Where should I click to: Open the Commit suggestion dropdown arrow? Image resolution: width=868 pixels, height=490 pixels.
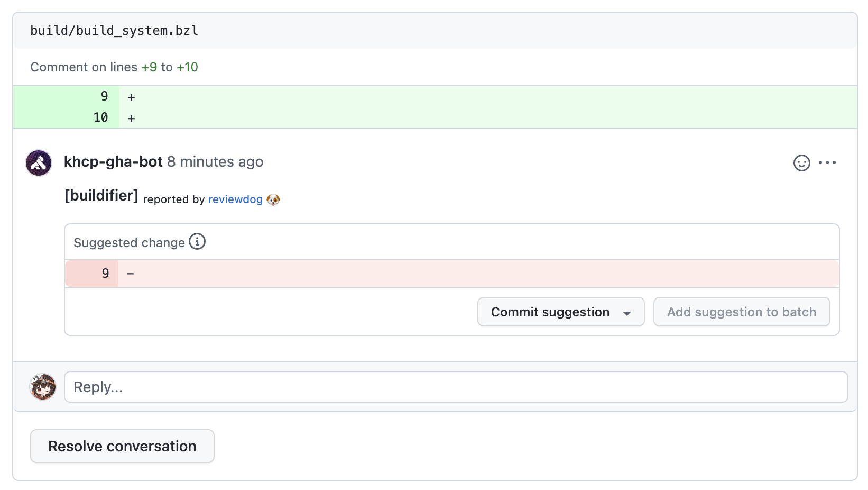[x=627, y=312]
